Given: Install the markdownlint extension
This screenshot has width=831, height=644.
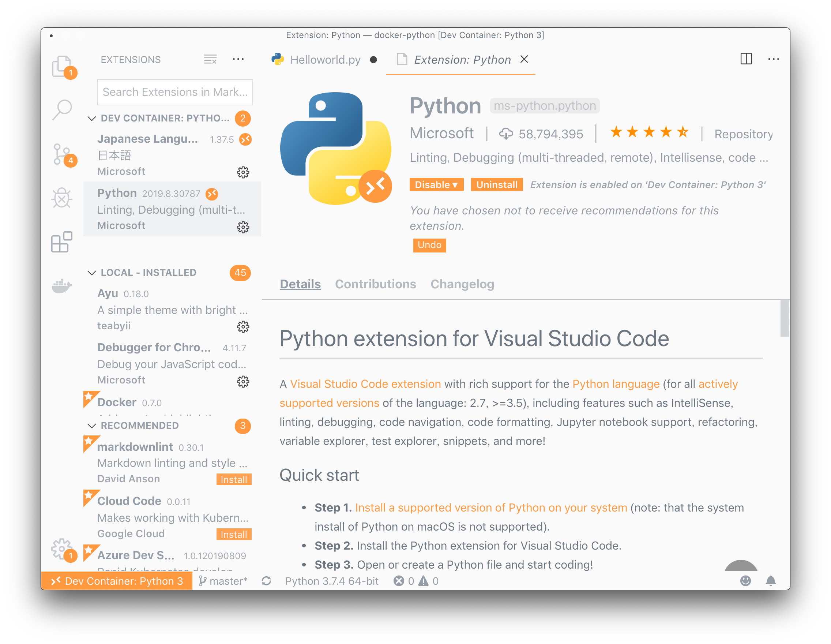Looking at the screenshot, I should pos(234,480).
